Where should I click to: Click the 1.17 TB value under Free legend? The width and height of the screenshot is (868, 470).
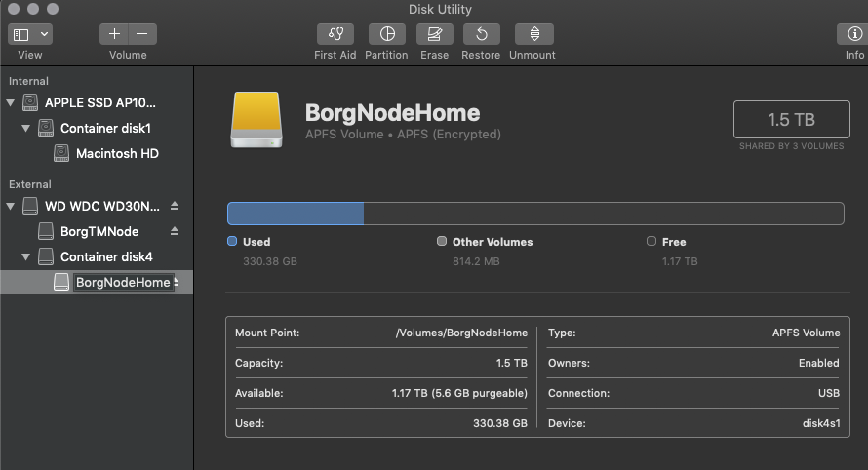coord(680,261)
